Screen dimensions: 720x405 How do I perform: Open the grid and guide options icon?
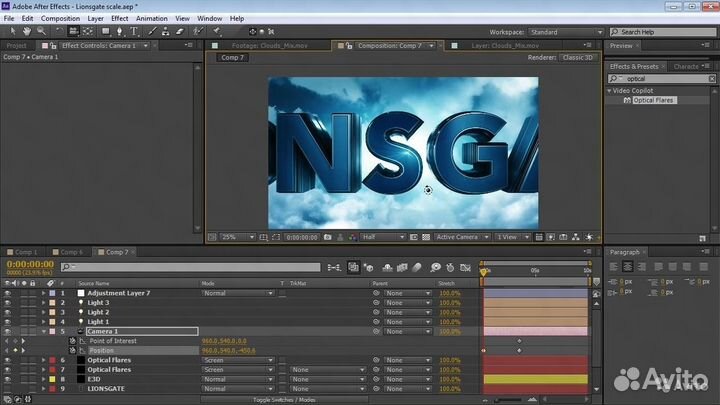(264, 237)
